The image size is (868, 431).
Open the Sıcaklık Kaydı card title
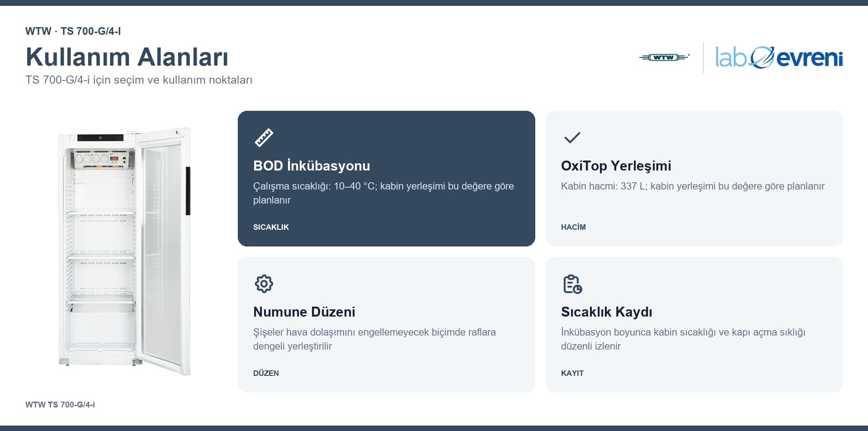coord(606,312)
